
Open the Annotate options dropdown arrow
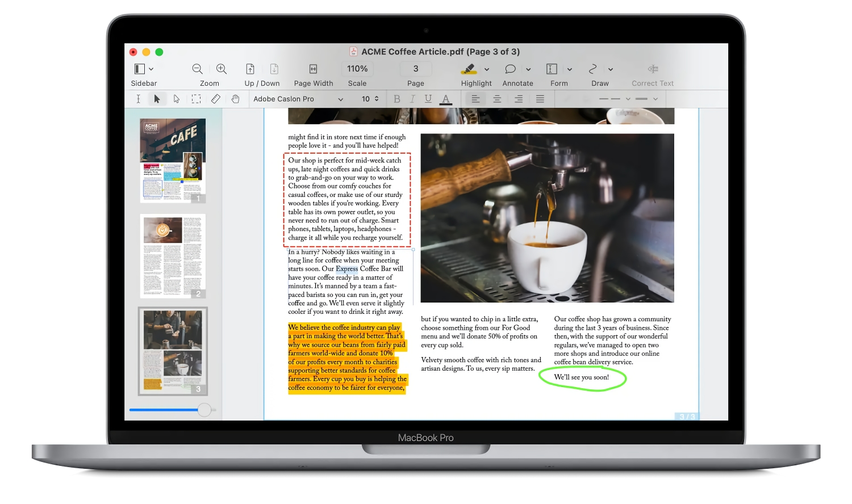(528, 69)
